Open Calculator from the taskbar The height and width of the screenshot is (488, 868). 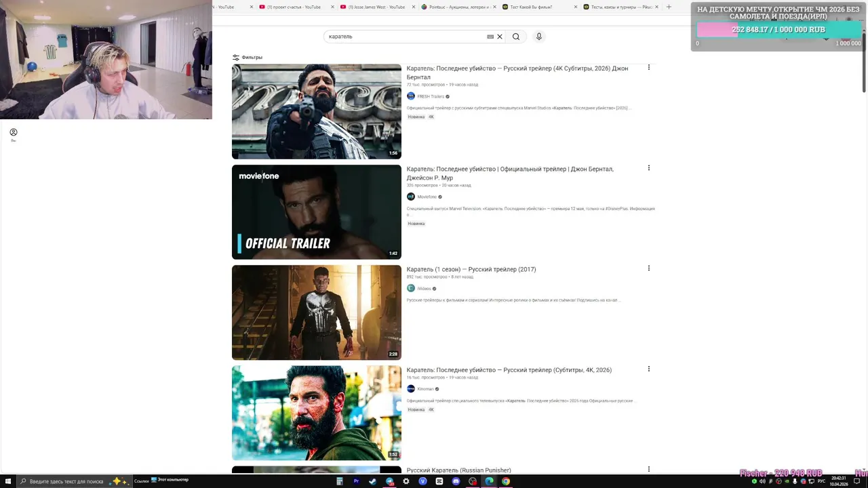(x=340, y=481)
